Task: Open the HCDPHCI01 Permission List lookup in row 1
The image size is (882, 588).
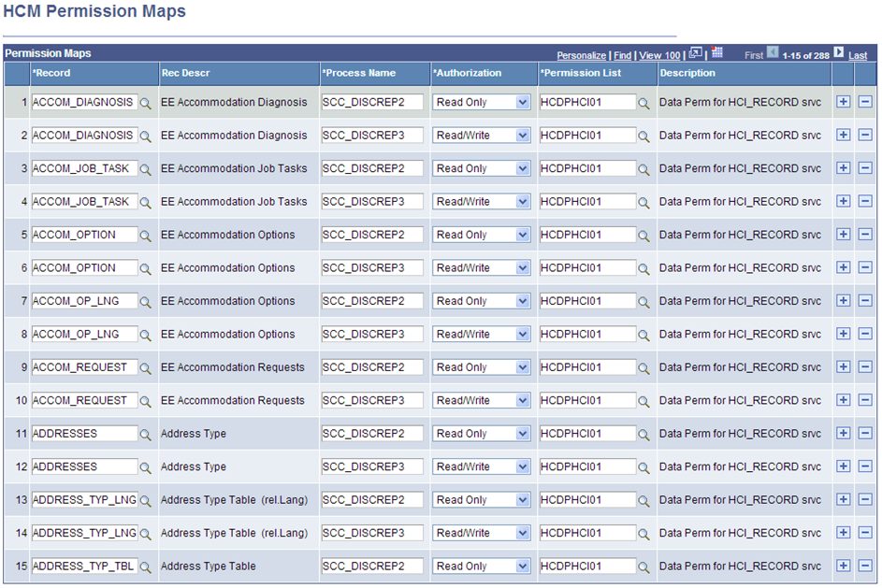Action: (642, 102)
